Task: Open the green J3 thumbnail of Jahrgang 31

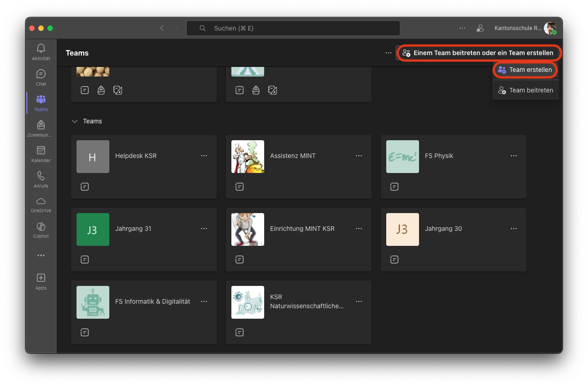Action: (x=93, y=229)
